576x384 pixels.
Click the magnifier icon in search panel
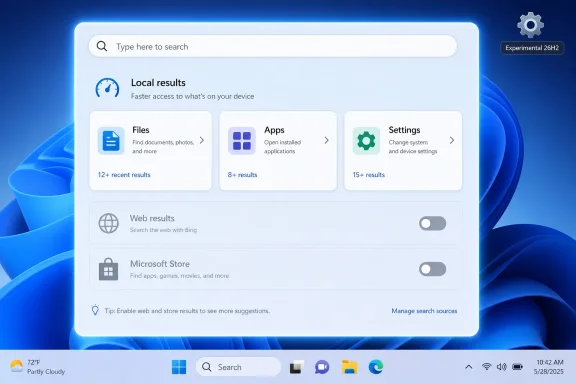point(102,46)
